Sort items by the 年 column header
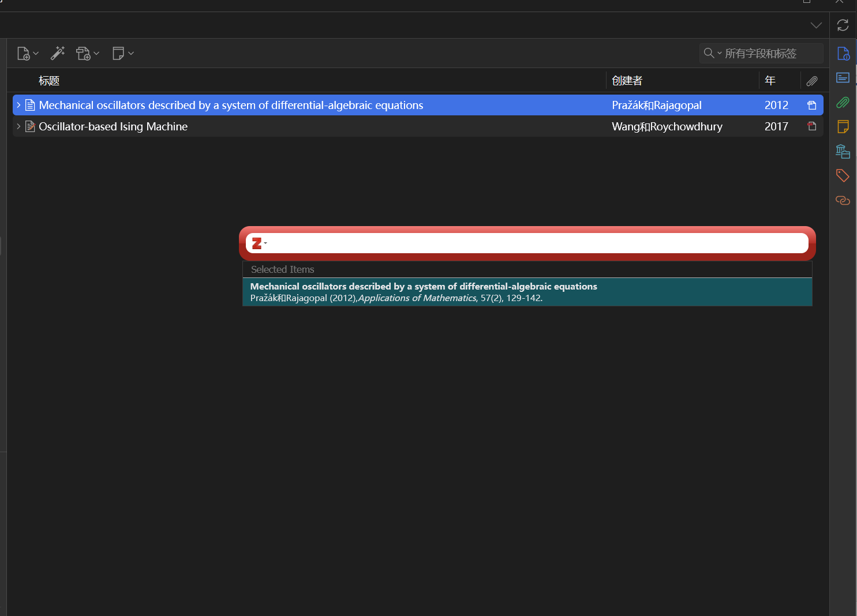 point(770,81)
